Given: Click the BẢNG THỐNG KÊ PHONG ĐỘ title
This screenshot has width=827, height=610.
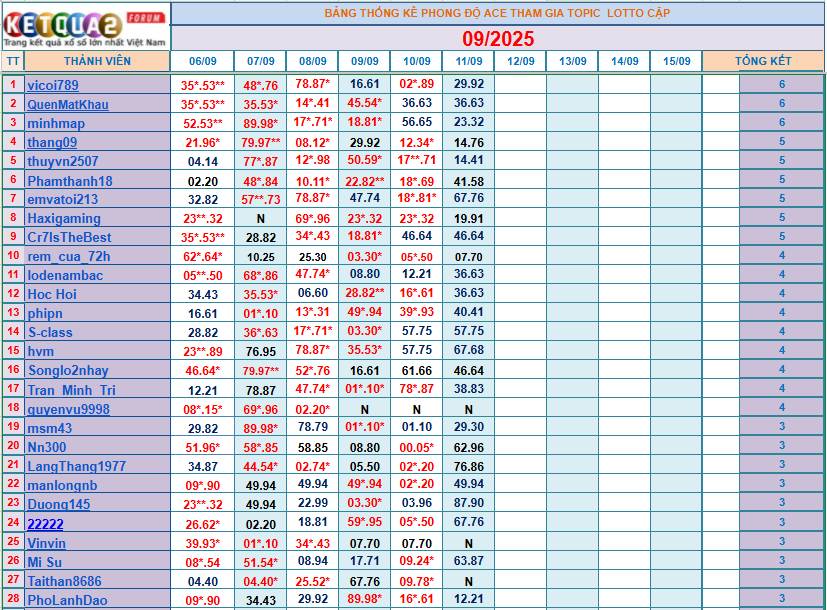Looking at the screenshot, I should coord(497,13).
